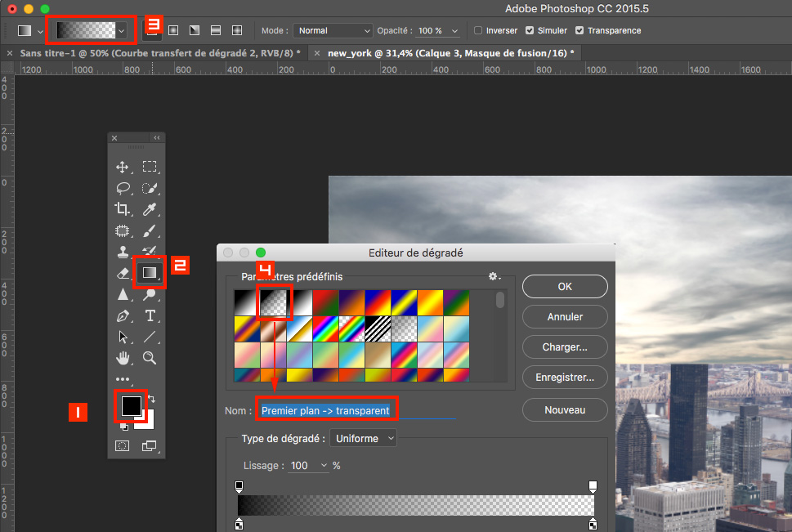This screenshot has width=792, height=532.
Task: Click the radial gradient style icon
Action: pyautogui.click(x=173, y=30)
